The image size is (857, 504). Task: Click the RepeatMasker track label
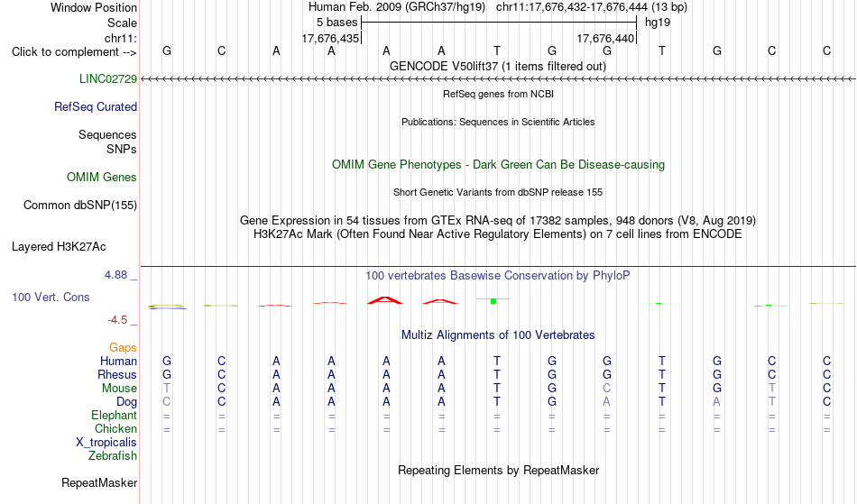coord(99,483)
